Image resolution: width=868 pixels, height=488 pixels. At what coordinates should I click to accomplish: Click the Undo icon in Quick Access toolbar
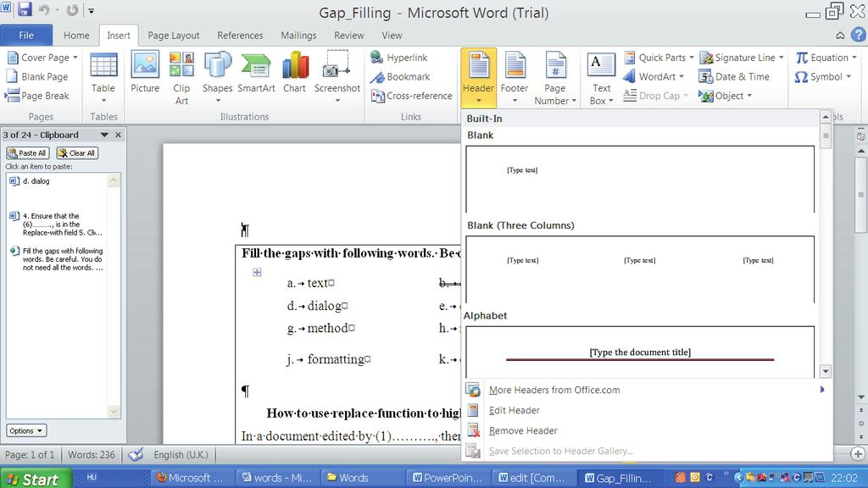44,10
